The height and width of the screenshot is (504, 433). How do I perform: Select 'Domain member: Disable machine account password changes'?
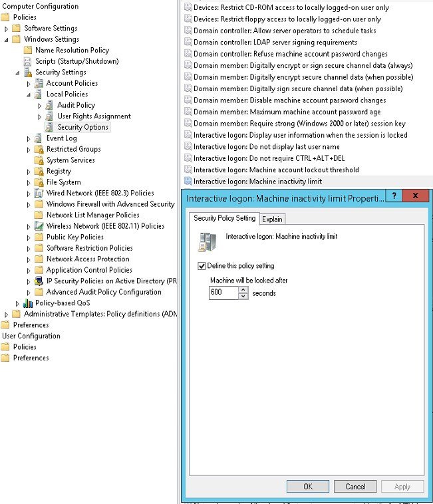click(x=289, y=100)
